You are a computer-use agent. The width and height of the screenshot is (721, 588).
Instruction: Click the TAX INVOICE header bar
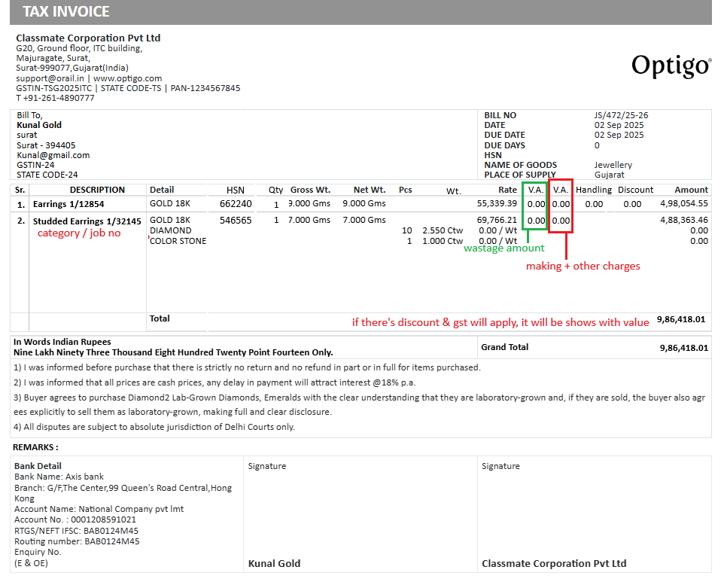tap(360, 12)
